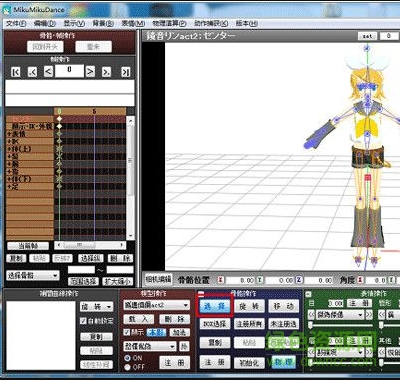The image size is (400, 380).
Task: Click the set button above viewport
Action: point(367,36)
